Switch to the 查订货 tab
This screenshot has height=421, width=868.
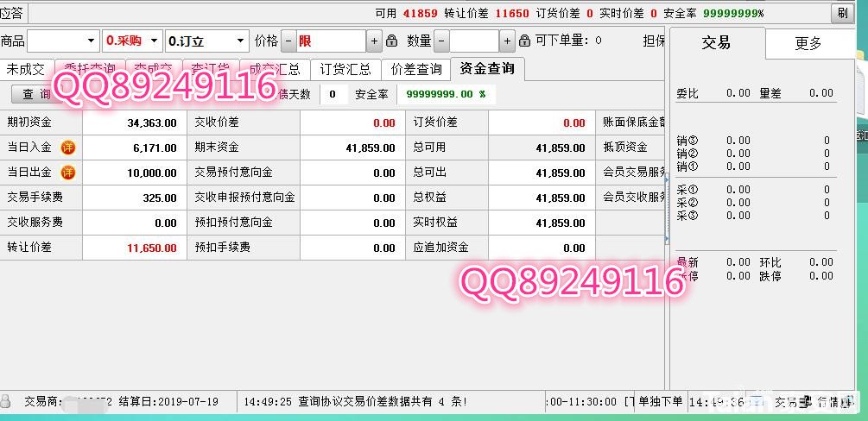click(x=211, y=69)
